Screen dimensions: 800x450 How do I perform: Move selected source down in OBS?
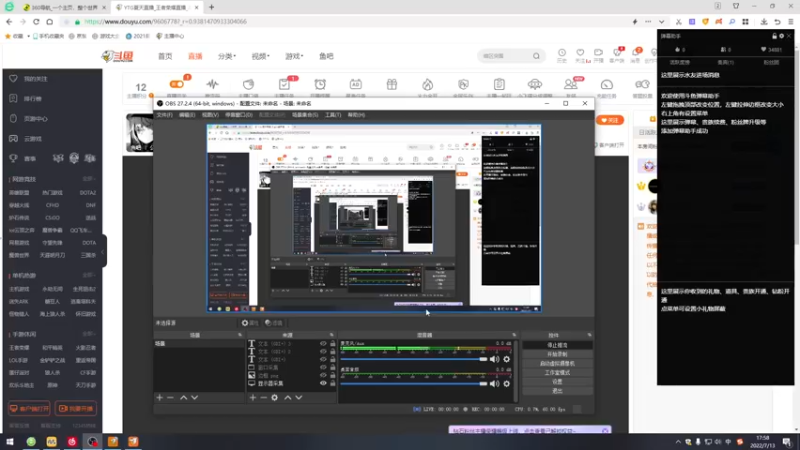pyautogui.click(x=299, y=397)
